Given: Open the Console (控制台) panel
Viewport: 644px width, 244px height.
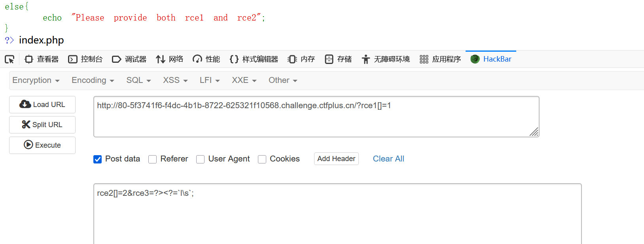Looking at the screenshot, I should click(x=85, y=59).
